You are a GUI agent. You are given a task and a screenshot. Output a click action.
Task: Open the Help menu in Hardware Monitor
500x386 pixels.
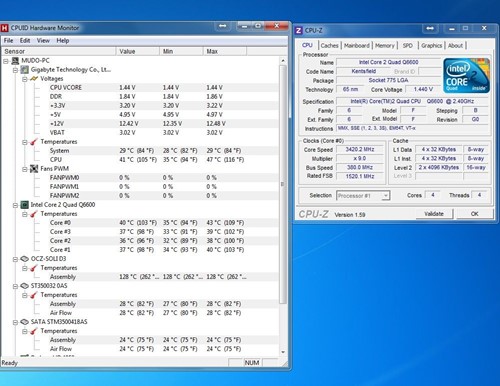click(x=63, y=41)
